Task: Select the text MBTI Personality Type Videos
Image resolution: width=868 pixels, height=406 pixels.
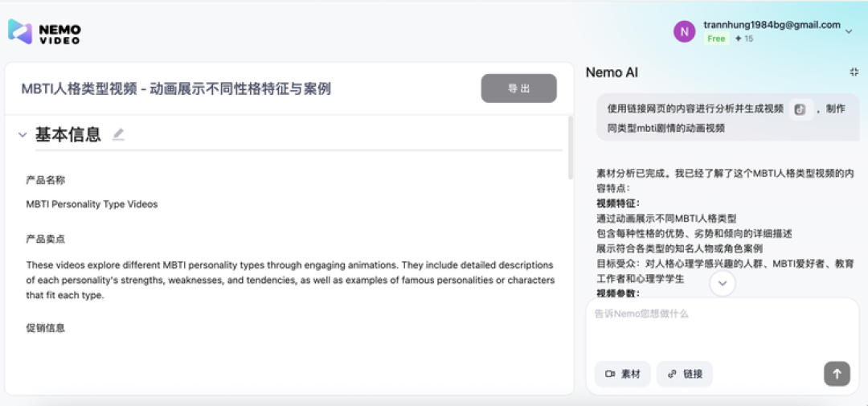Action: click(92, 204)
